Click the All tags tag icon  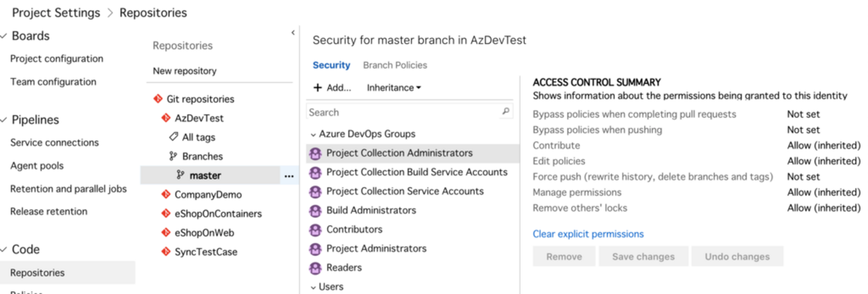pyautogui.click(x=174, y=137)
